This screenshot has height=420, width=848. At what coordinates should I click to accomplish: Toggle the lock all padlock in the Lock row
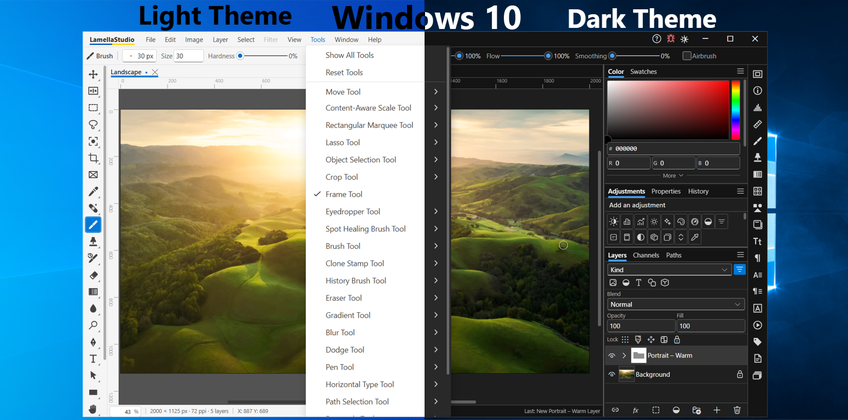pyautogui.click(x=676, y=339)
